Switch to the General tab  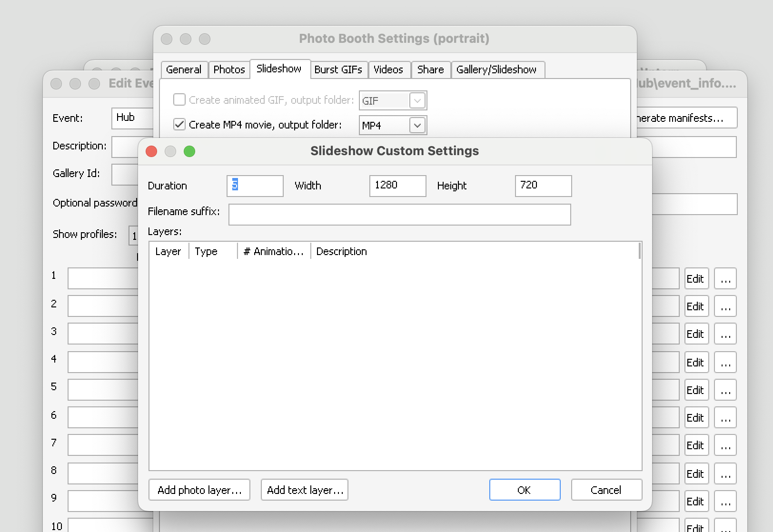[184, 69]
